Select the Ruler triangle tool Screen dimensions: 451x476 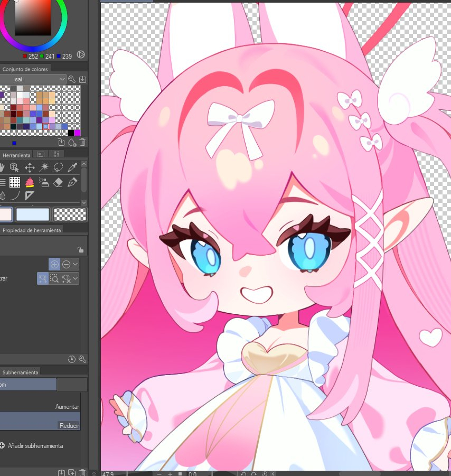[30, 196]
